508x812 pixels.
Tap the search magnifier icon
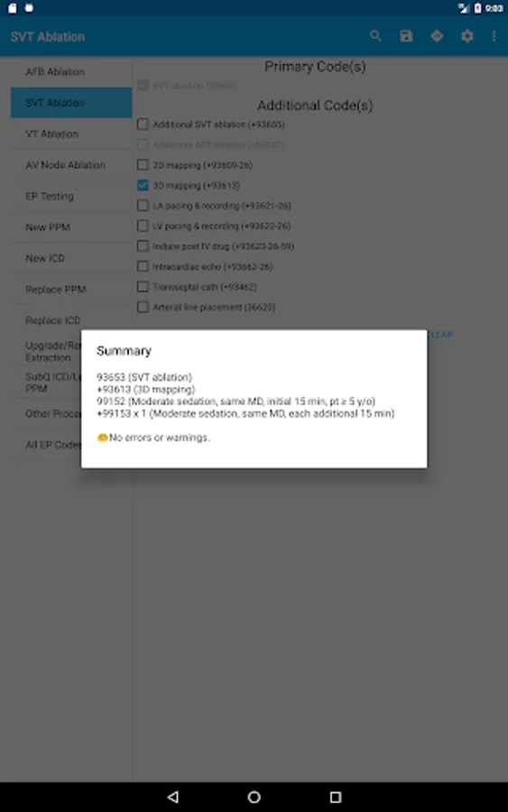375,36
